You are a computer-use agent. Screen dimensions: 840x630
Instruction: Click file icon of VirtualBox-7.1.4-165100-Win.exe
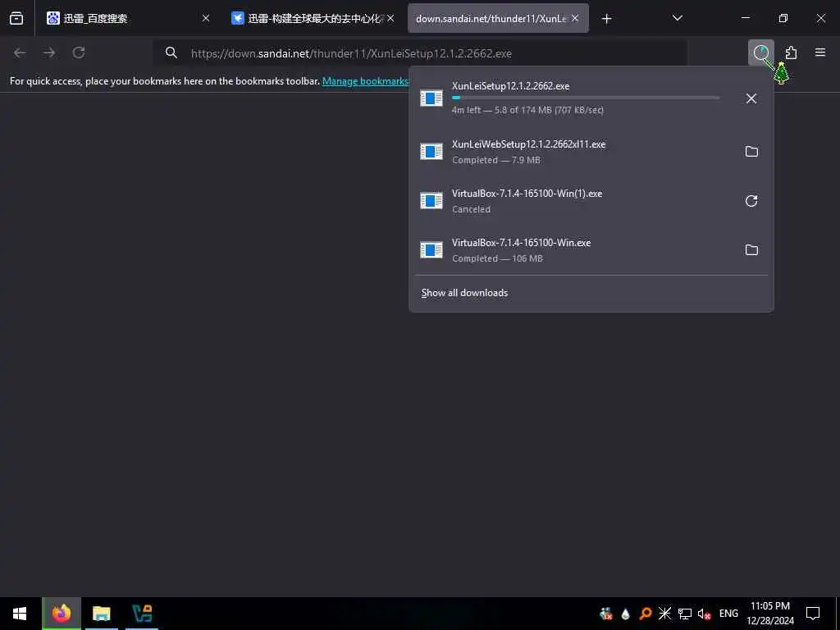(431, 250)
